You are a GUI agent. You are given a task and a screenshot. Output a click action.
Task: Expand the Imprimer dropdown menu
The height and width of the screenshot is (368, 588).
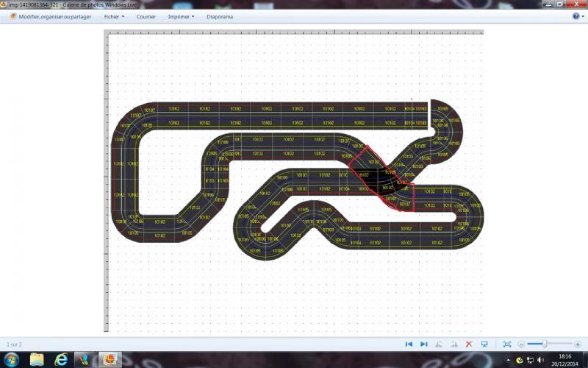181,15
